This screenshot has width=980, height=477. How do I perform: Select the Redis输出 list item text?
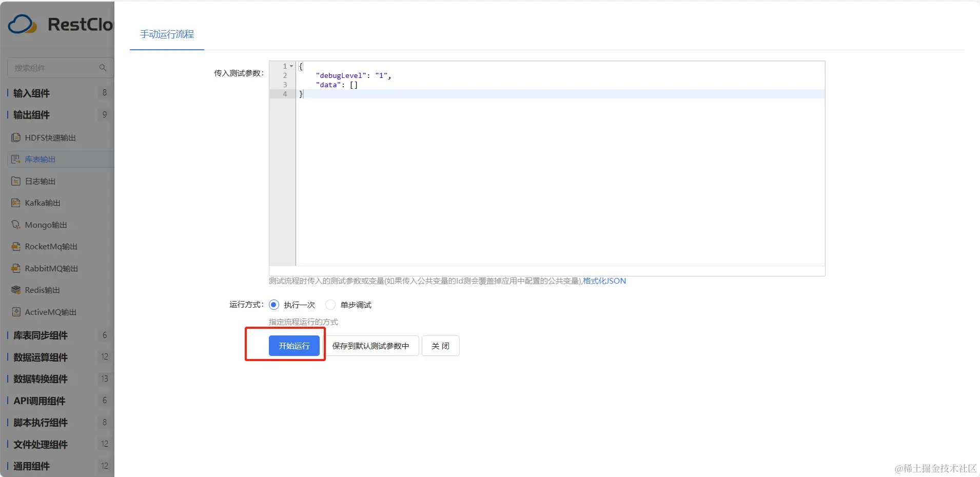click(42, 290)
